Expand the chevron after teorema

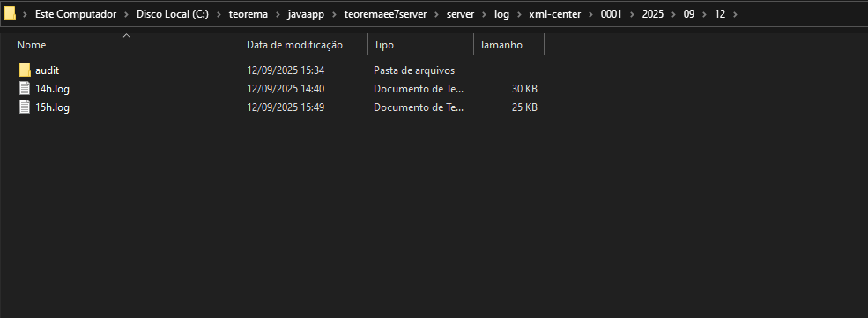tap(278, 14)
